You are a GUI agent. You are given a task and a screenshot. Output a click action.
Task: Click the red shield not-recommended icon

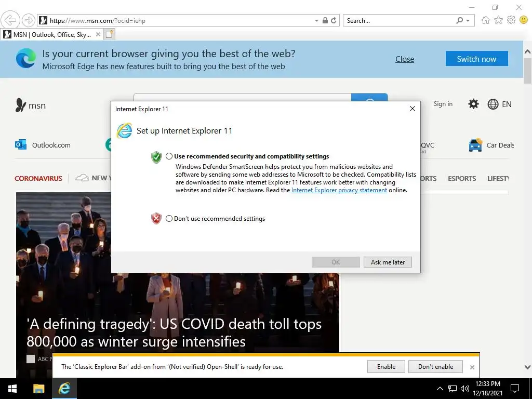click(x=156, y=219)
